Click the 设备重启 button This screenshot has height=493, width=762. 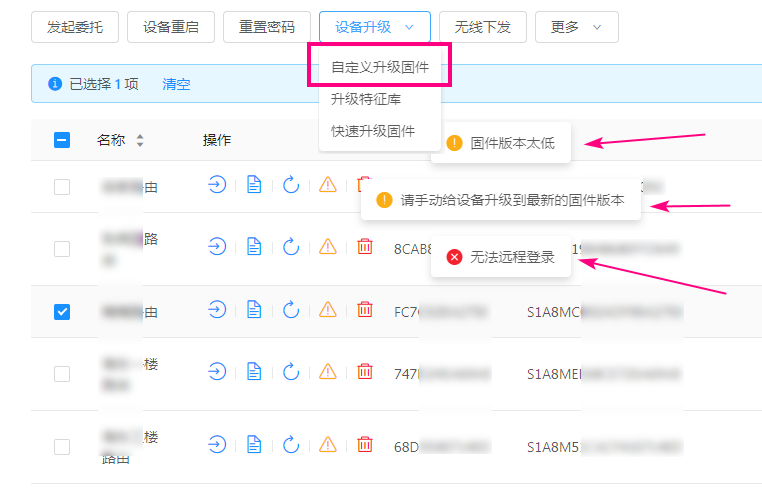coord(170,27)
